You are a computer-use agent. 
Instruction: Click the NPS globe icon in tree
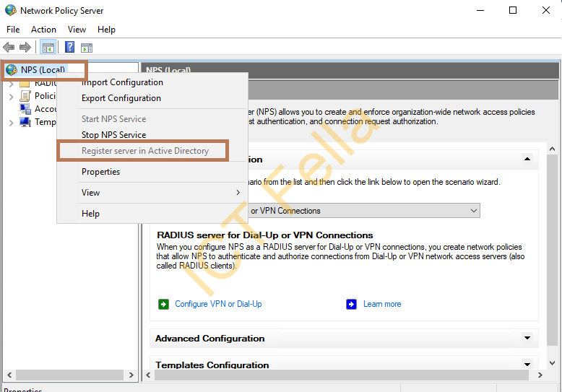[12, 69]
